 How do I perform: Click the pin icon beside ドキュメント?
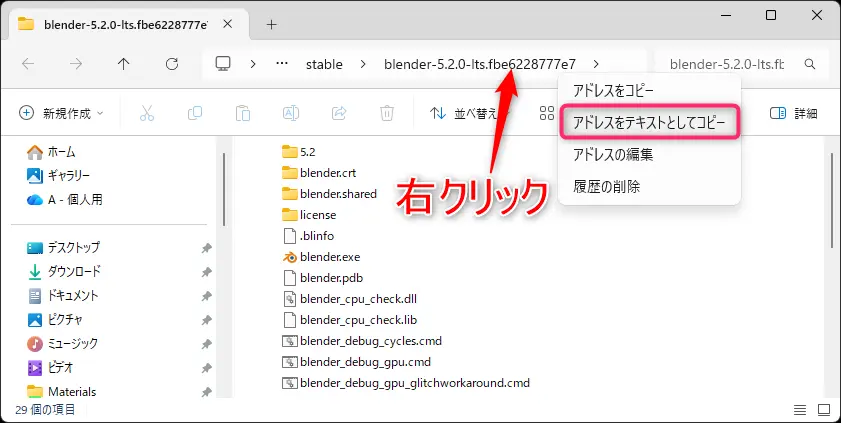[x=206, y=296]
